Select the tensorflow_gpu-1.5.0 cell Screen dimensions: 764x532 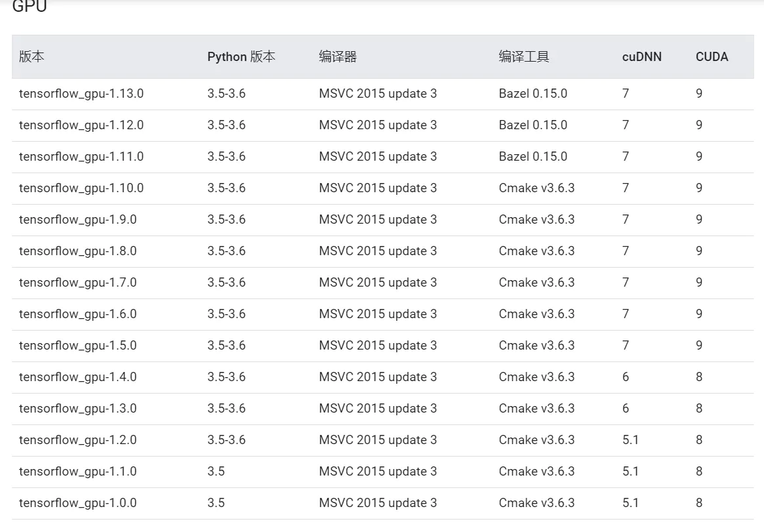coord(78,346)
